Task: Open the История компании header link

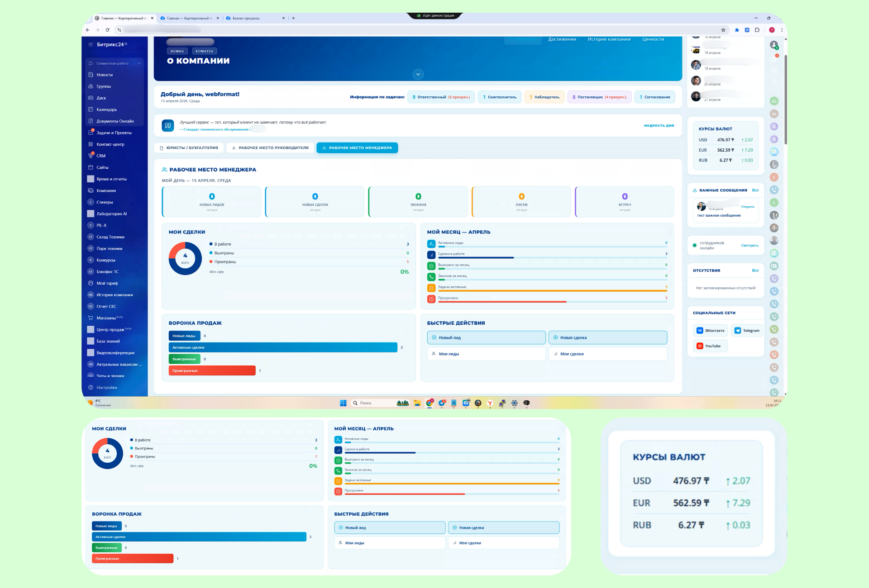Action: coord(609,39)
